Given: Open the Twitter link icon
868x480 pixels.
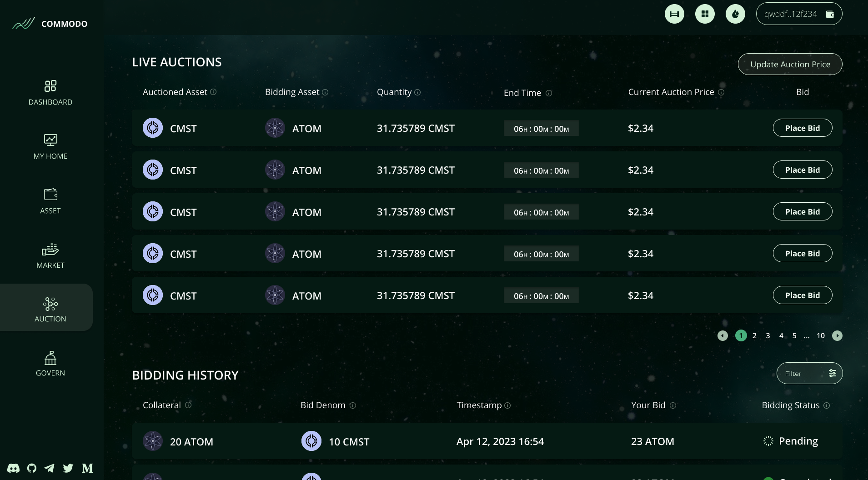Looking at the screenshot, I should coord(68,468).
